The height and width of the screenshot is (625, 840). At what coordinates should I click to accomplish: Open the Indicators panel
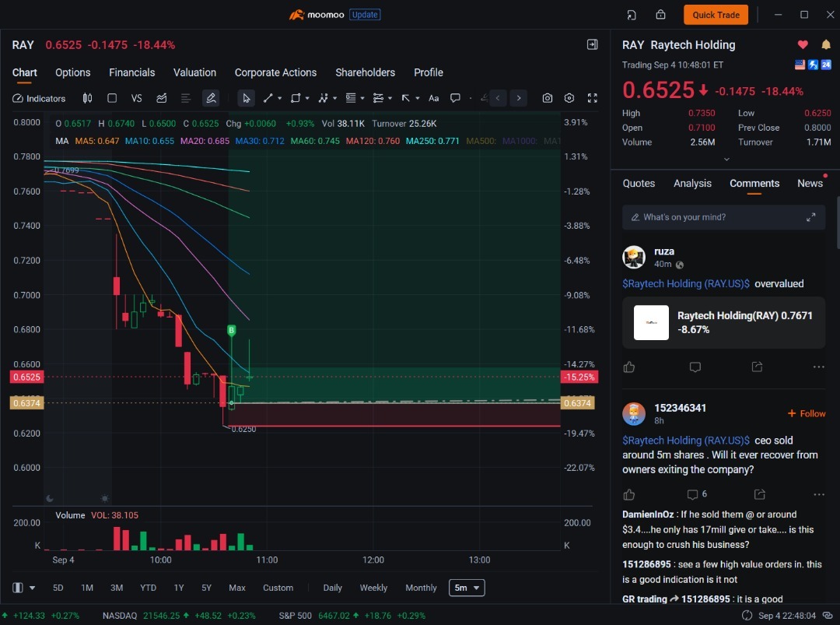pos(39,98)
